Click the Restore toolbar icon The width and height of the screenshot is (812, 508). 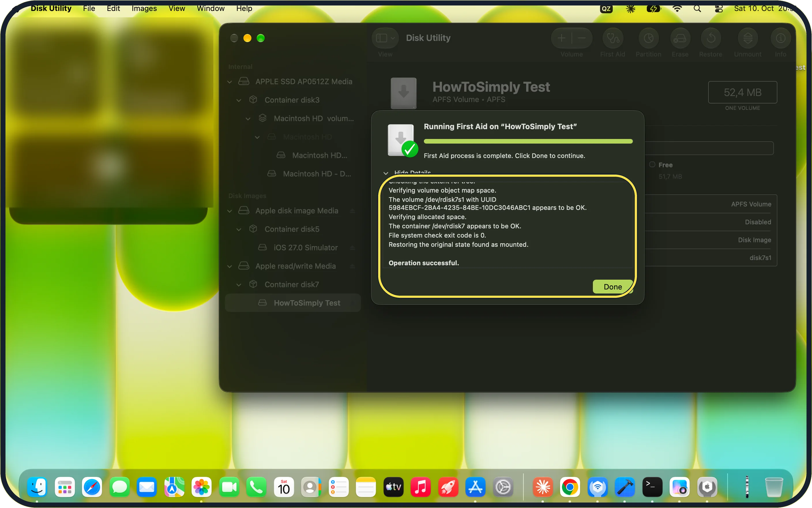pos(710,38)
